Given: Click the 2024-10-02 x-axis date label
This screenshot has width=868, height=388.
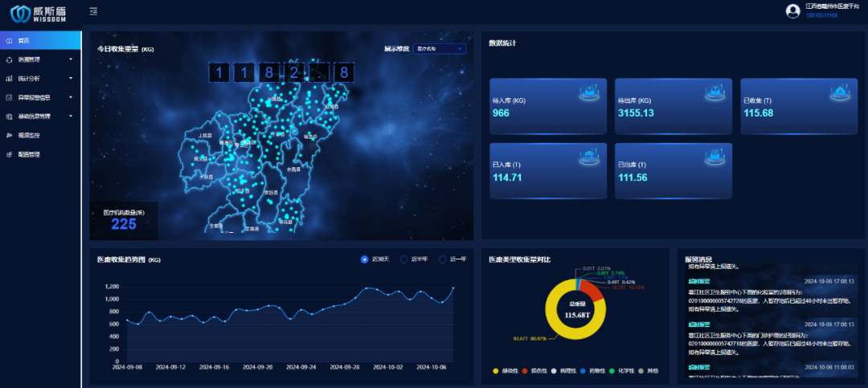Looking at the screenshot, I should click(x=388, y=367).
